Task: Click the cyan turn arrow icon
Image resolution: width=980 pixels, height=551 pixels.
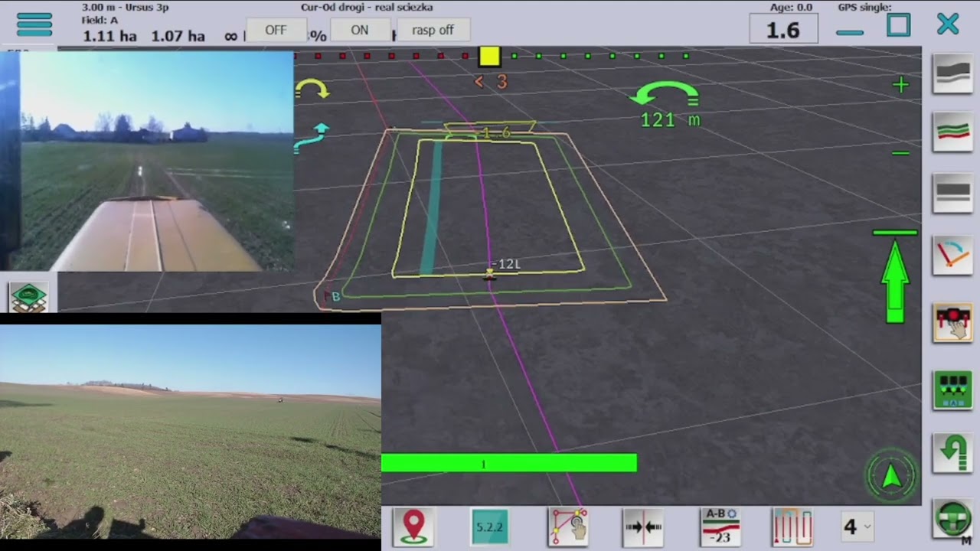Action: pyautogui.click(x=312, y=138)
